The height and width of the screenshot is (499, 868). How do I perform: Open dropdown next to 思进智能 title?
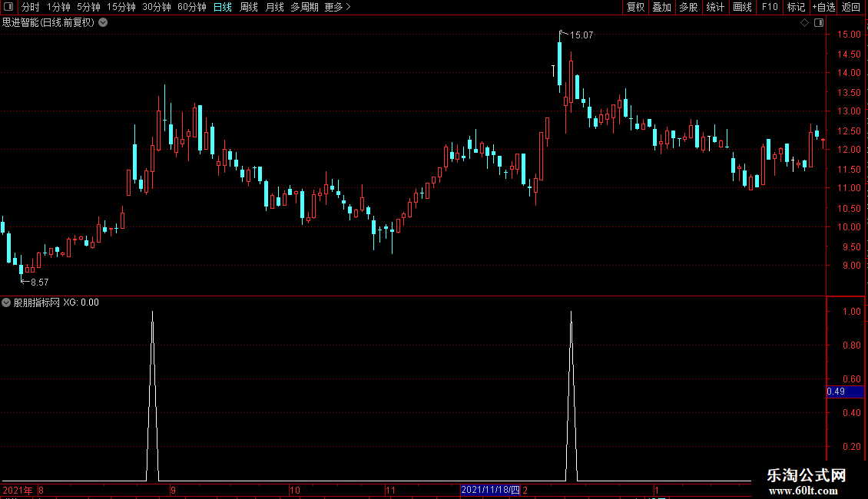103,23
